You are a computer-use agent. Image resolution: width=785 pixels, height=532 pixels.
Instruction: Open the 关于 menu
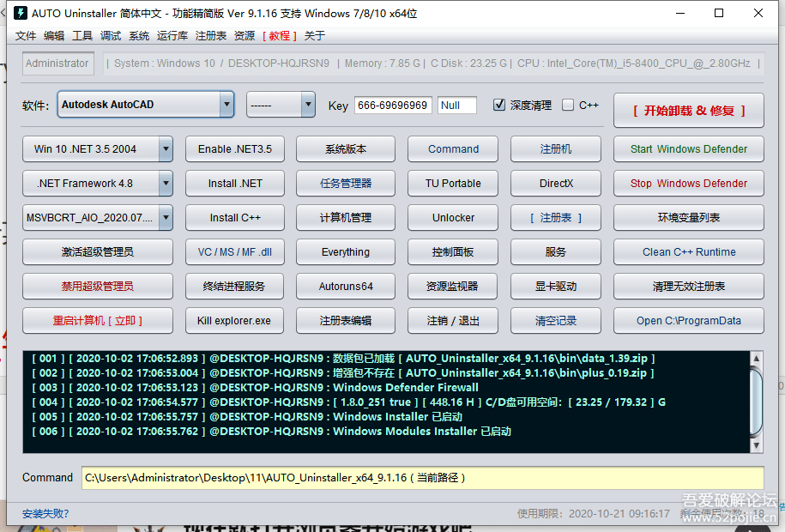tap(314, 35)
